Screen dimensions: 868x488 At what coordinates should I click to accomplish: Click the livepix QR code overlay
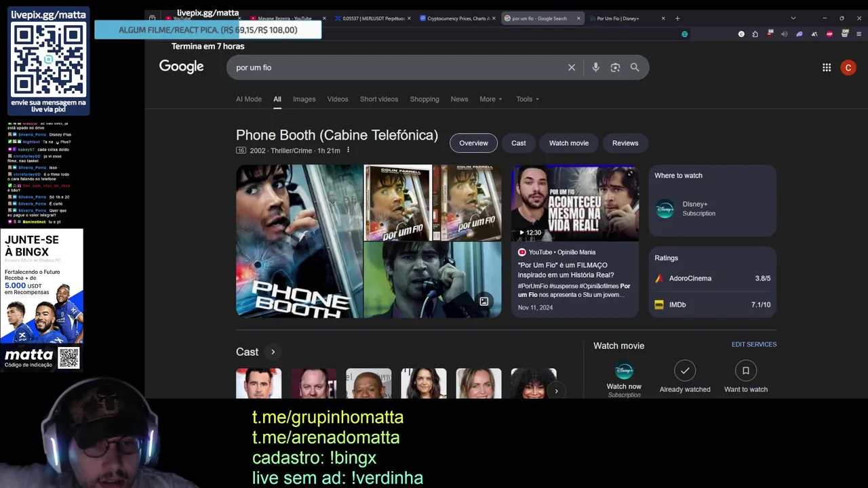pyautogui.click(x=49, y=59)
